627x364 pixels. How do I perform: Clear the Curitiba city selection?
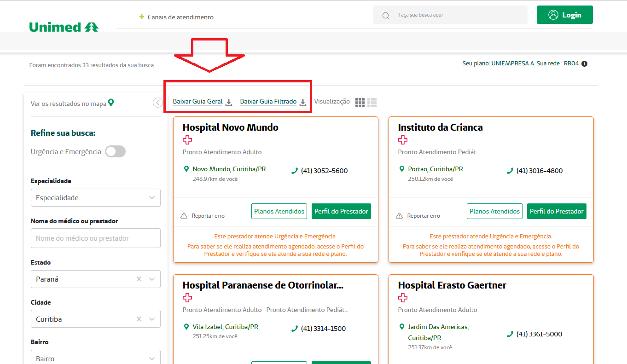pos(139,319)
